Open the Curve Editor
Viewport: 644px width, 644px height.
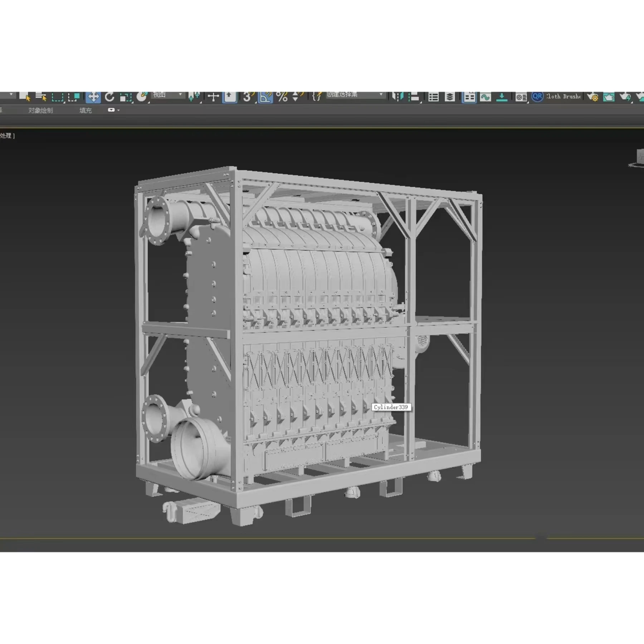[x=486, y=97]
